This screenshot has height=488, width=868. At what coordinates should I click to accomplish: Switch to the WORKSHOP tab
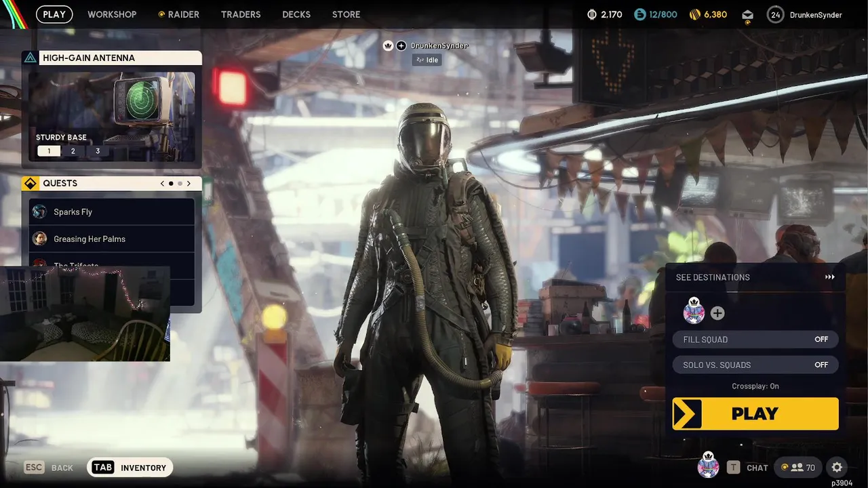[x=112, y=14]
